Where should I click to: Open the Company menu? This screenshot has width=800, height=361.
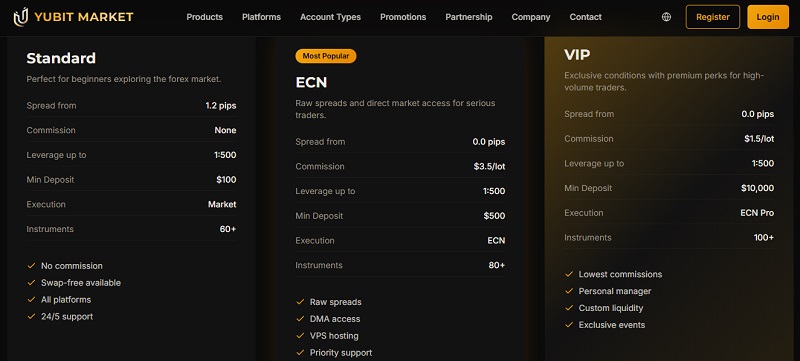(531, 17)
